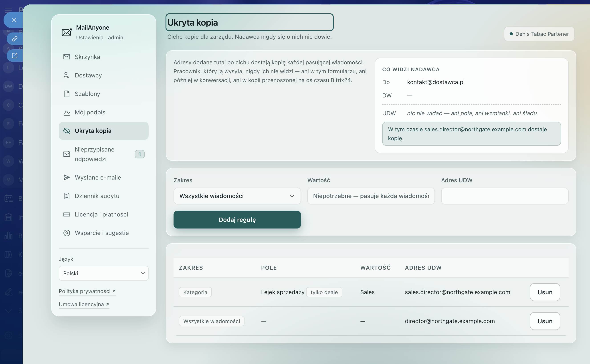Viewport: 590px width, 364px height.
Task: Click the copy link icon button
Action: pyautogui.click(x=15, y=38)
